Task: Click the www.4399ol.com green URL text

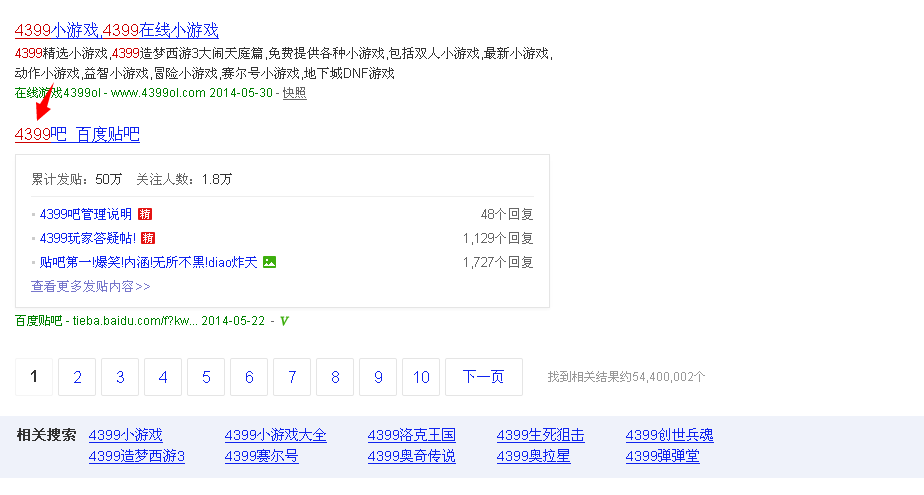Action: 158,93
